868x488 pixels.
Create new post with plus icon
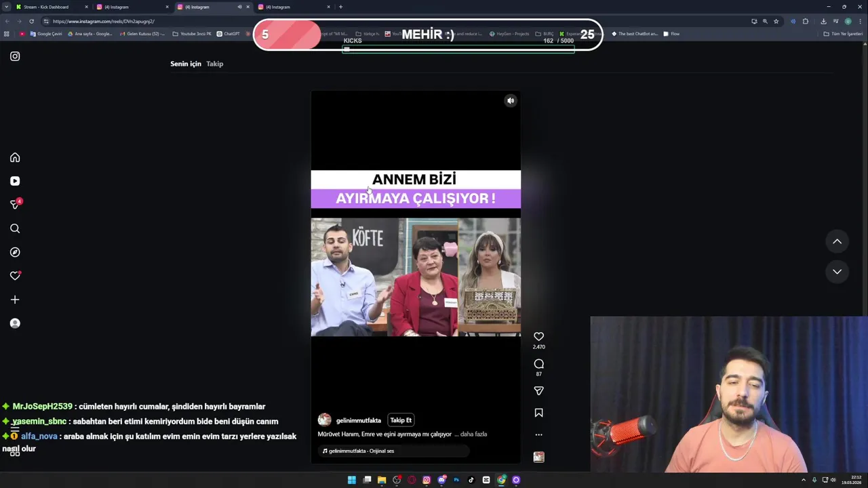click(15, 300)
